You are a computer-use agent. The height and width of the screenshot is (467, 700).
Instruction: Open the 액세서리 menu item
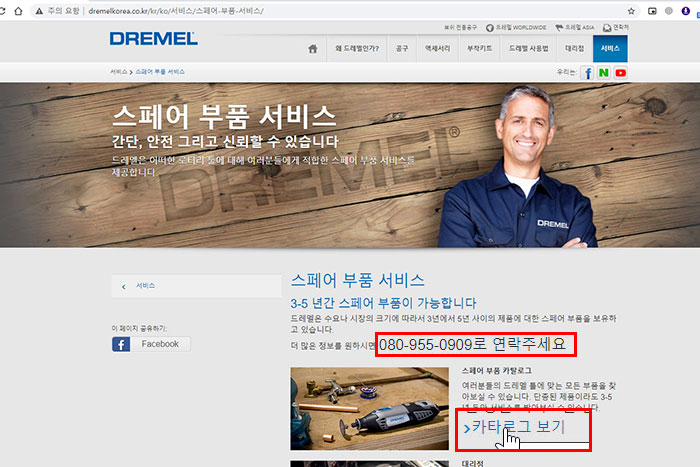438,49
